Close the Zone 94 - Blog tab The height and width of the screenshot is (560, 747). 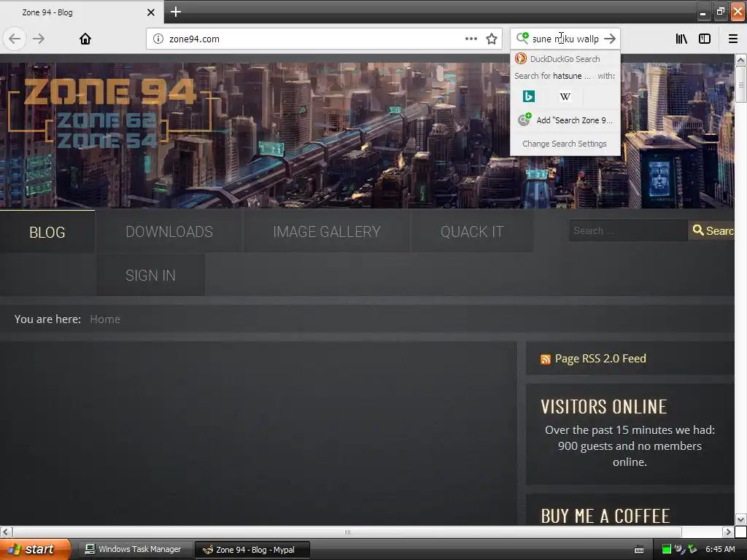pos(150,12)
